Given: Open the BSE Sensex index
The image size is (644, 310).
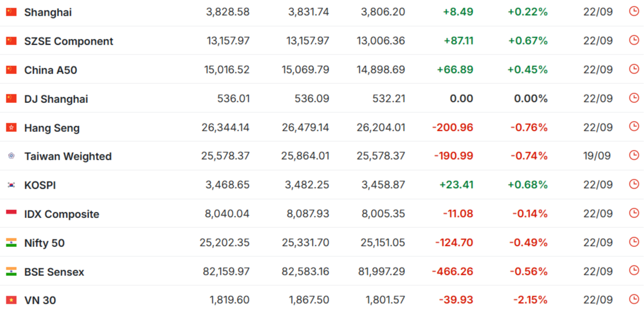Looking at the screenshot, I should tap(54, 272).
